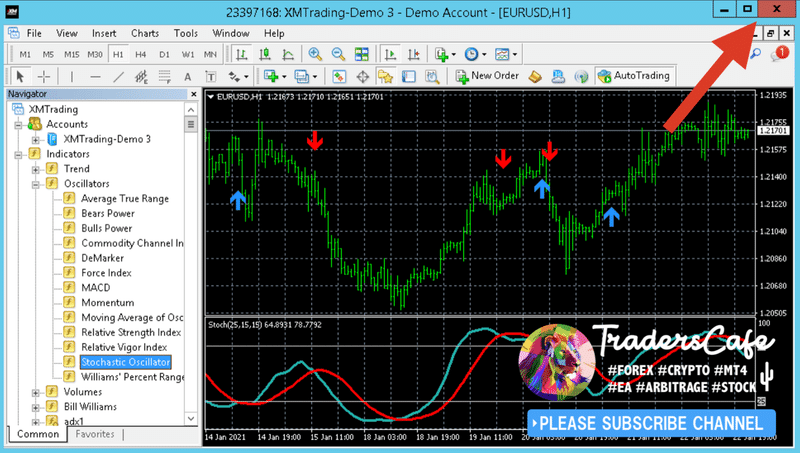The width and height of the screenshot is (800, 453).
Task: Close the Navigator panel
Action: point(193,94)
